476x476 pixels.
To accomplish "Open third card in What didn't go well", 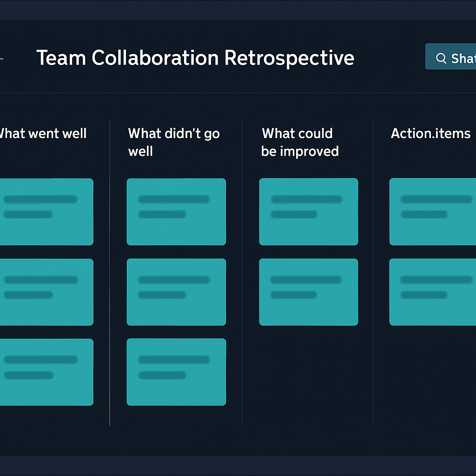I will (176, 372).
